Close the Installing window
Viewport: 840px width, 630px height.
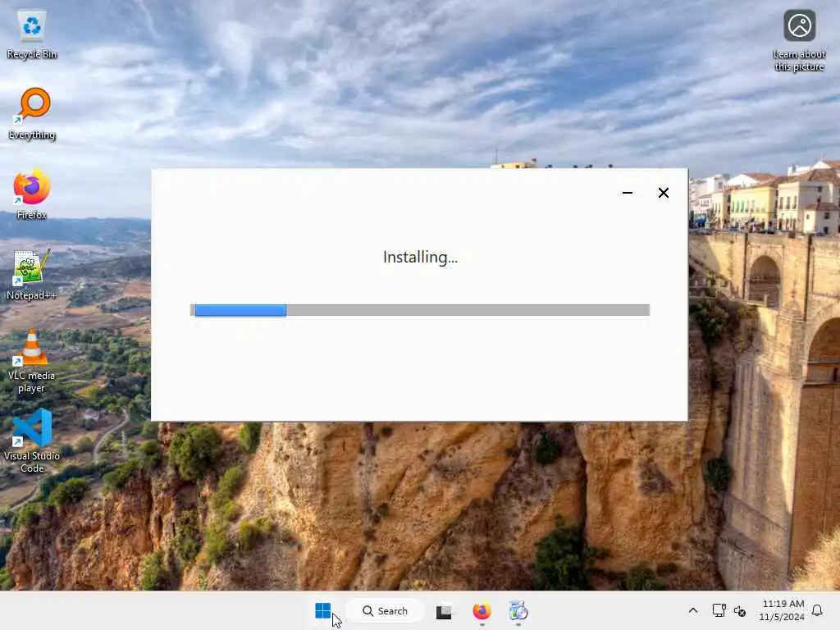663,193
